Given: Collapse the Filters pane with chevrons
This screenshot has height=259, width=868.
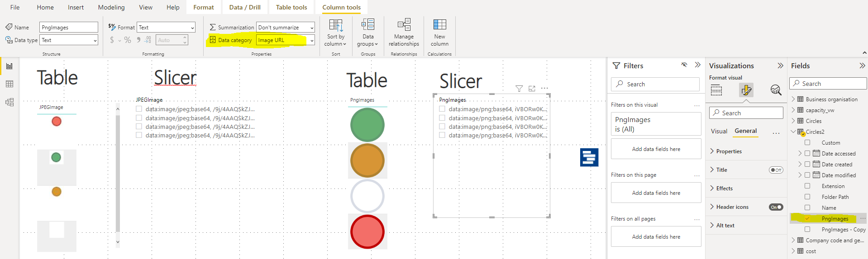Looking at the screenshot, I should [697, 65].
